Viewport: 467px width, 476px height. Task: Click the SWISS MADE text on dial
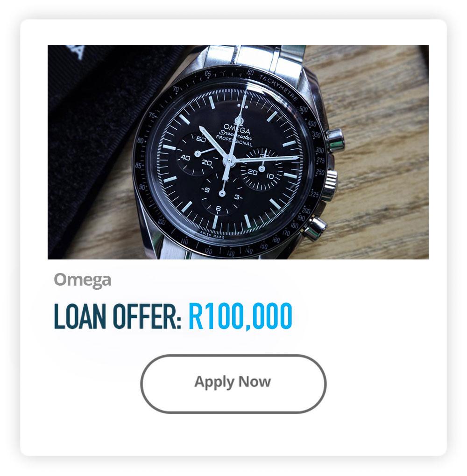[212, 235]
